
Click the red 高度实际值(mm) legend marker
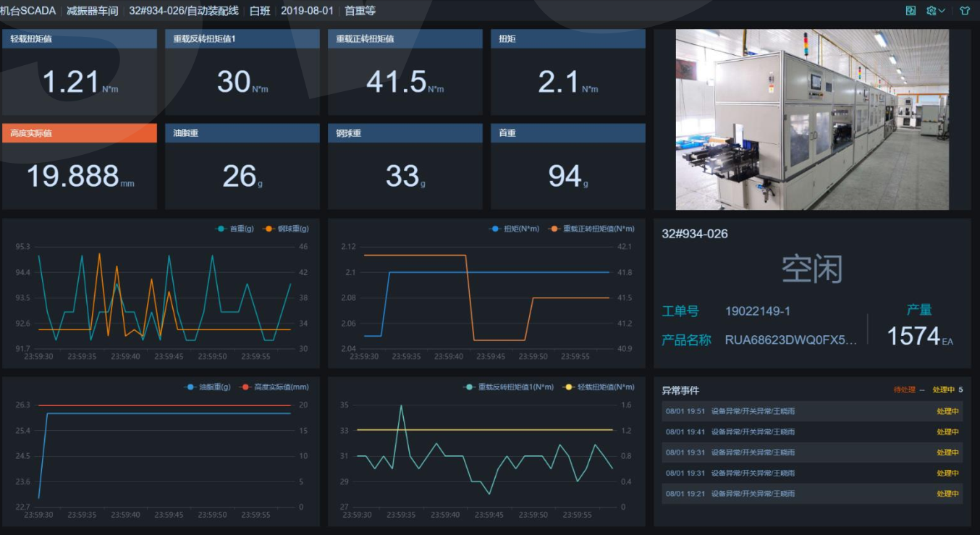point(245,387)
